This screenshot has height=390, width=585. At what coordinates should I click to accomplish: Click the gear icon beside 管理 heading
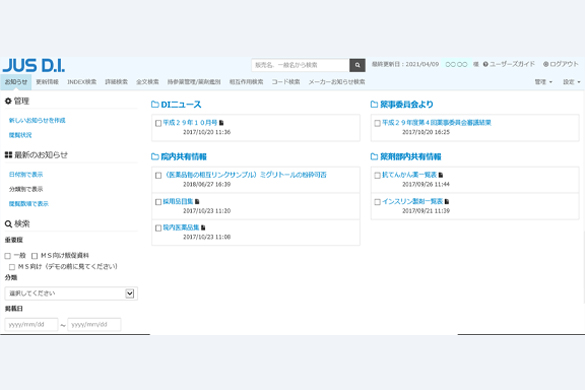[x=8, y=101]
